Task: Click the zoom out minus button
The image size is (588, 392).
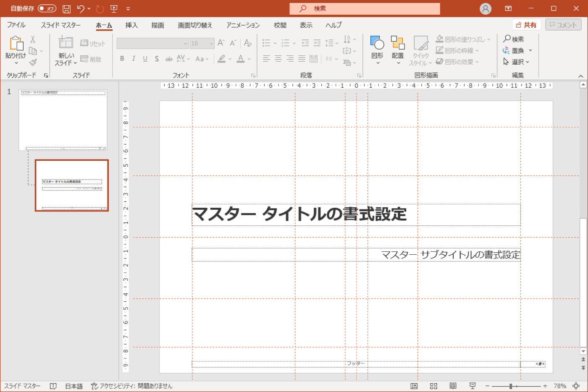Action: [488, 386]
